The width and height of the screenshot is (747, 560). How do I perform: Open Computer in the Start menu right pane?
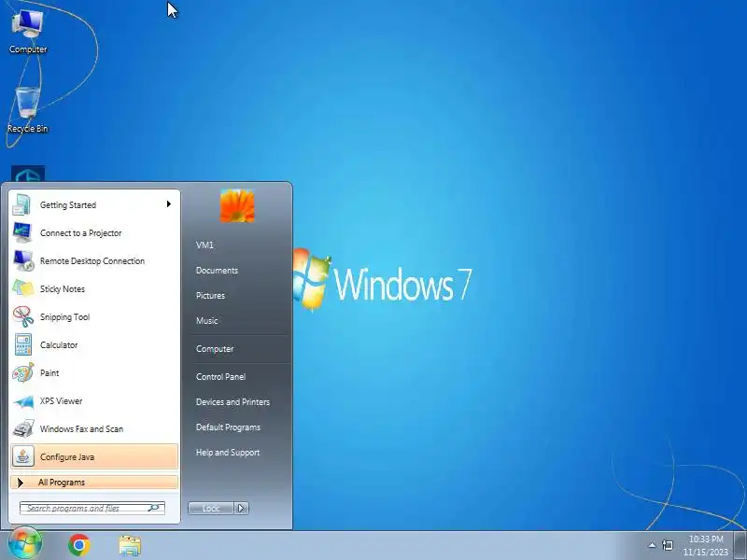[215, 349]
